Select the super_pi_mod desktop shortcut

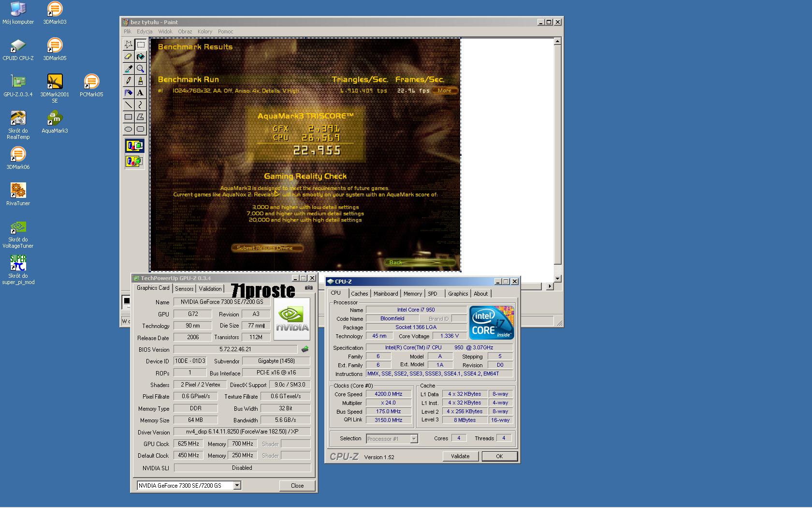[x=18, y=270]
